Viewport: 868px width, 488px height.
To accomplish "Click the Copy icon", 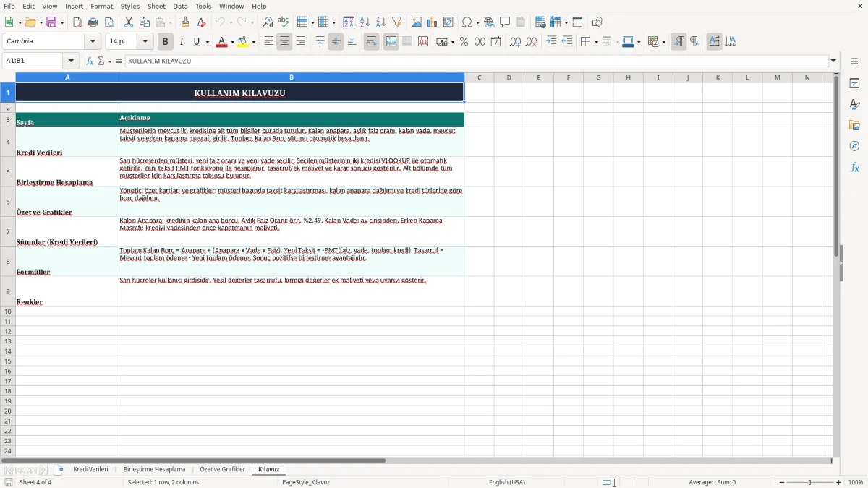I will pyautogui.click(x=145, y=22).
